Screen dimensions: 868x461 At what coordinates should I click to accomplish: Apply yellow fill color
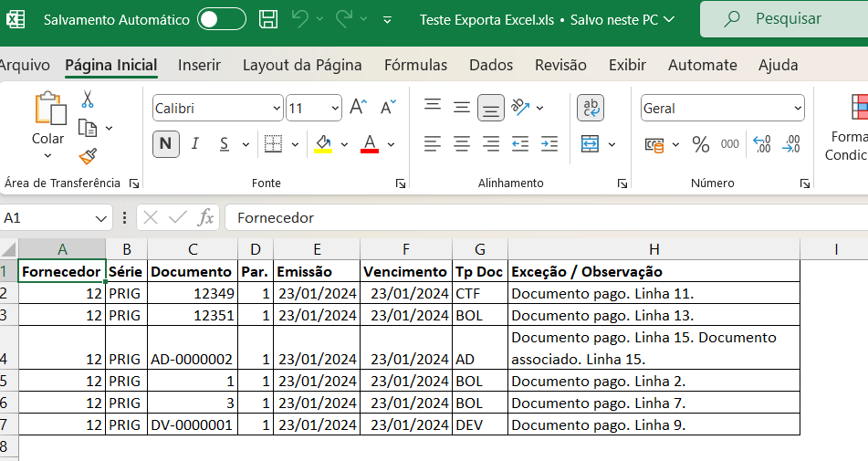pyautogui.click(x=323, y=144)
